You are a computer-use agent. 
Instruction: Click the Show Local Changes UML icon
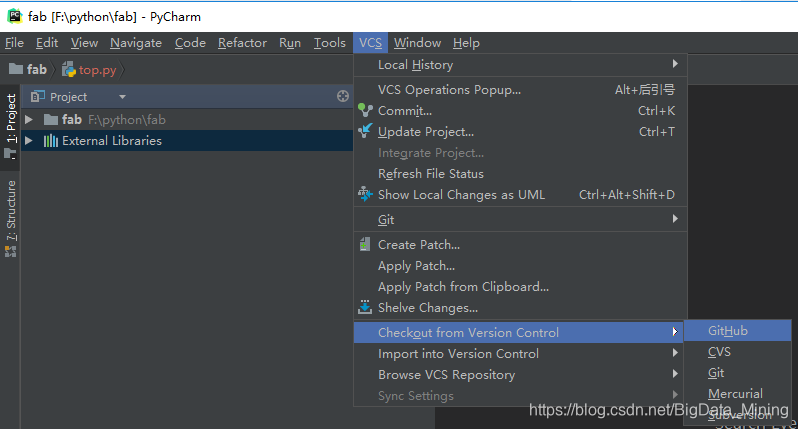click(x=365, y=194)
